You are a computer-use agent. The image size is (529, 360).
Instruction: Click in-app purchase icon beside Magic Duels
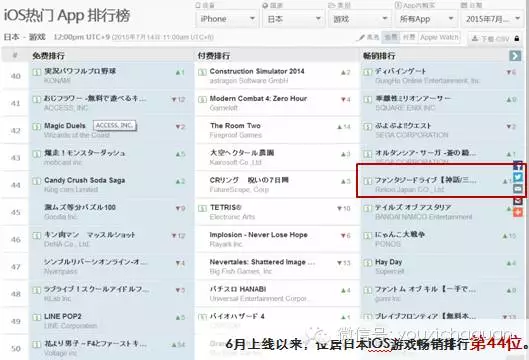coord(36,127)
